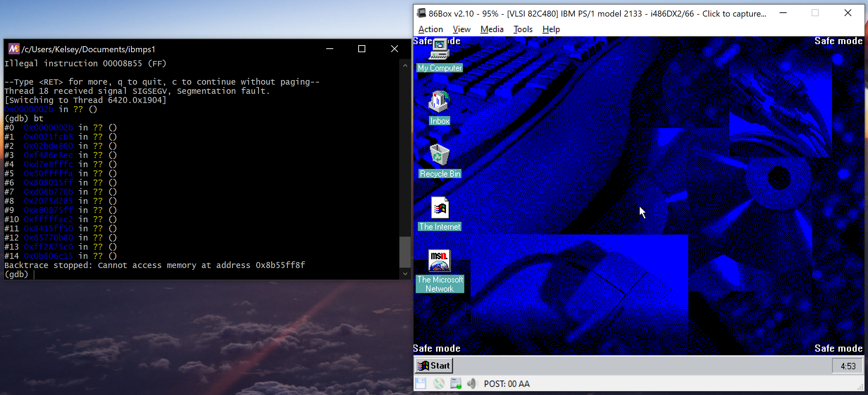Image resolution: width=868 pixels, height=395 pixels.
Task: Open My Computer on the emulated desktop
Action: click(439, 53)
